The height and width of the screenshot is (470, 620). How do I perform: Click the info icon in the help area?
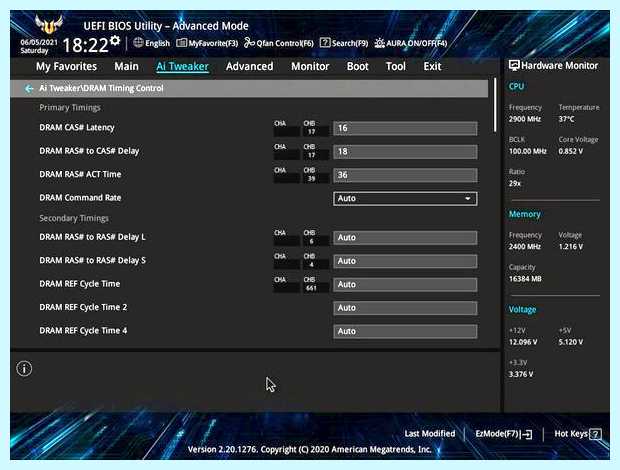24,368
